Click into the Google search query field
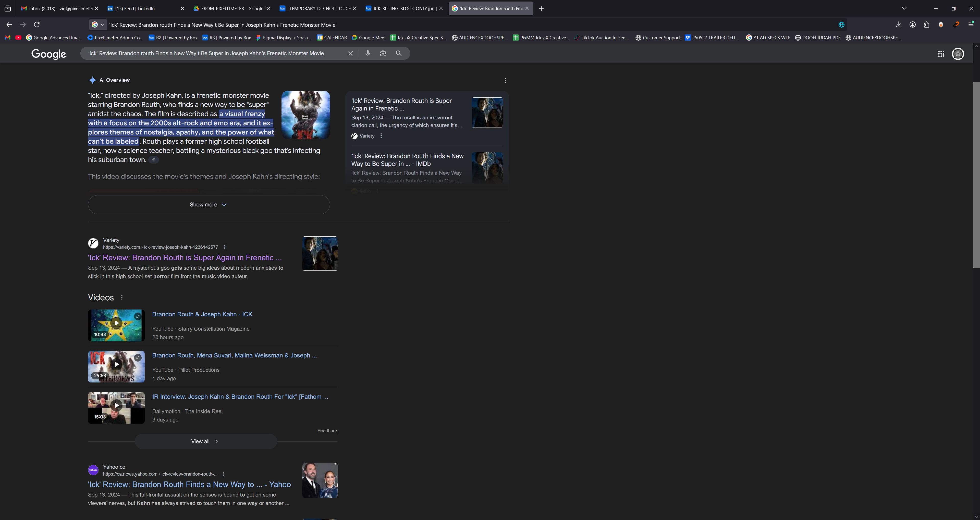The image size is (980, 520). 206,54
